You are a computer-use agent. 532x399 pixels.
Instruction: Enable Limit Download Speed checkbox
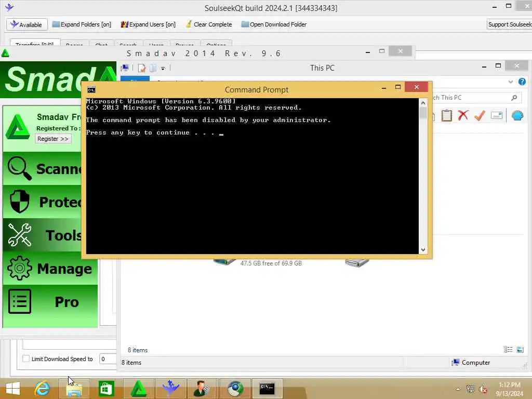(26, 358)
